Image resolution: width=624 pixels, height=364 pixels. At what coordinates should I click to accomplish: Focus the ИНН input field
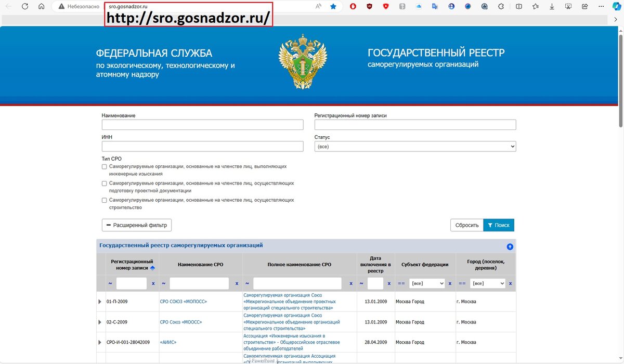[x=202, y=147]
